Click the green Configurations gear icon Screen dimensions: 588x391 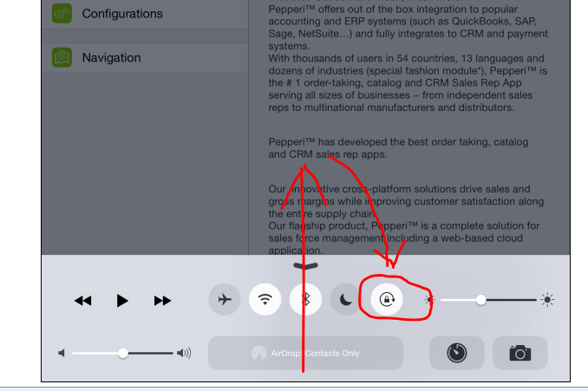point(62,14)
